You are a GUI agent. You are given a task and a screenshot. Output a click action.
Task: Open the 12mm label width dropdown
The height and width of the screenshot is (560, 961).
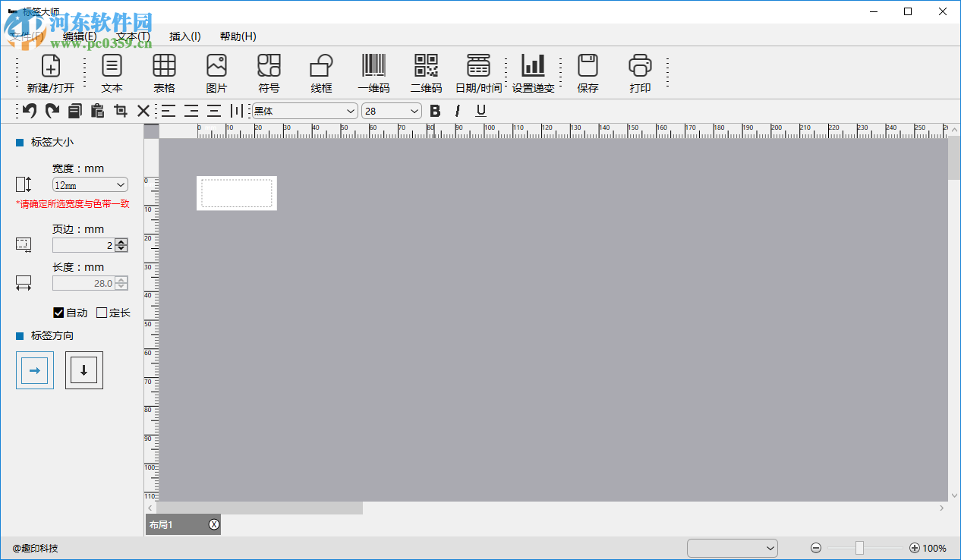(90, 184)
